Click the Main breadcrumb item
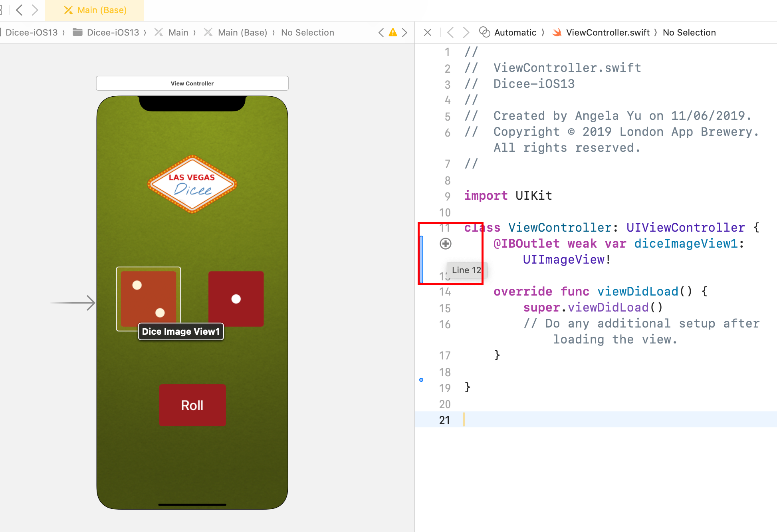Screen dimensions: 777x532 point(177,32)
